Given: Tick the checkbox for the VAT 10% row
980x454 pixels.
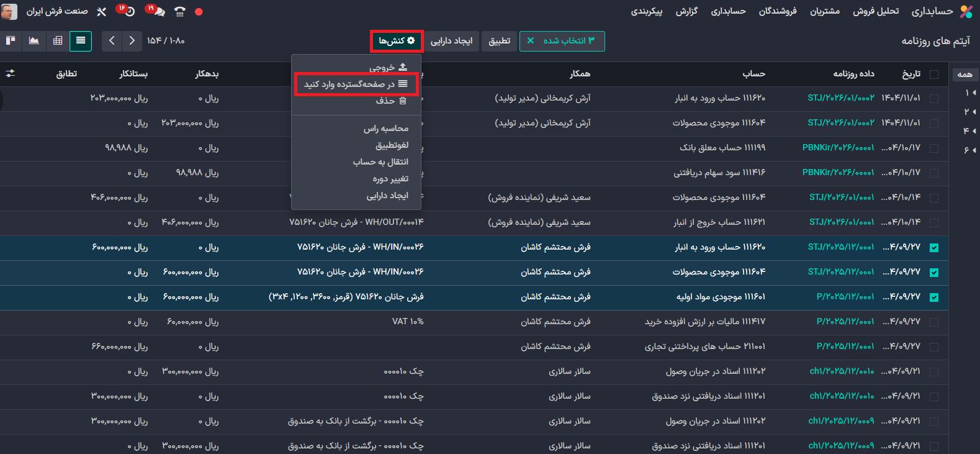Looking at the screenshot, I should pos(934,322).
